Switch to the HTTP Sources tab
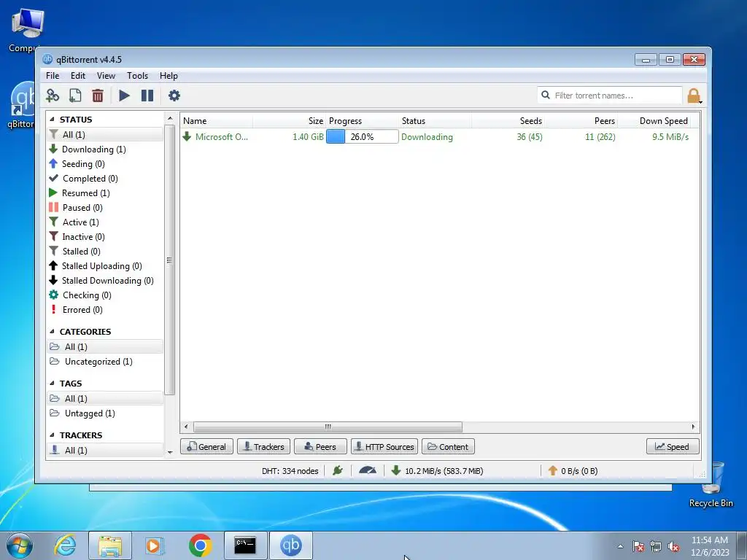Viewport: 747px width, 560px height. (x=384, y=447)
